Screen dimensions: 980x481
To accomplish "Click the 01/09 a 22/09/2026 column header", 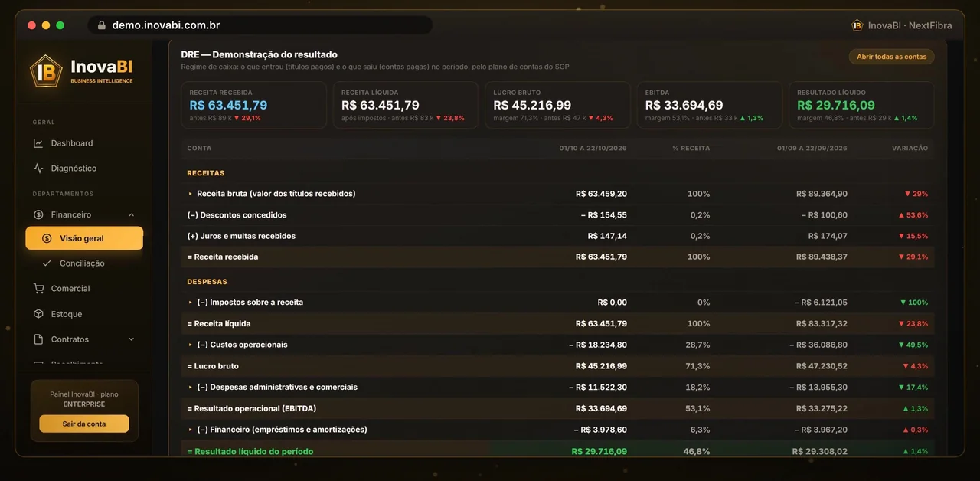I will tap(812, 148).
